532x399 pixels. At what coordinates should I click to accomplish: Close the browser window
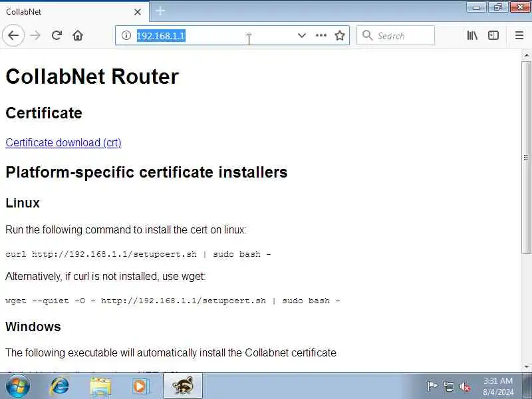pos(520,7)
